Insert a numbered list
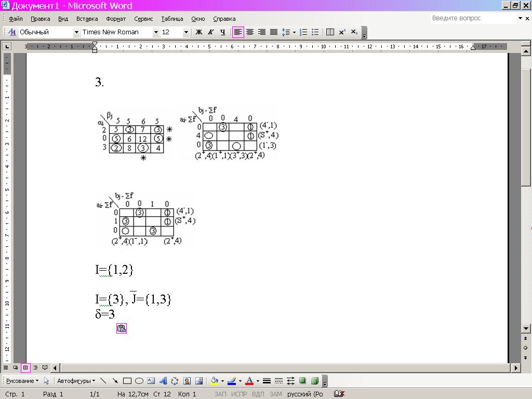 click(304, 32)
